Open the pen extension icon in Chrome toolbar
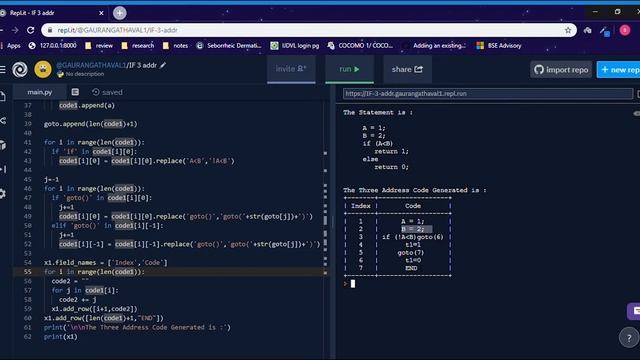Viewport: 640px width, 360px height. pyautogui.click(x=605, y=31)
